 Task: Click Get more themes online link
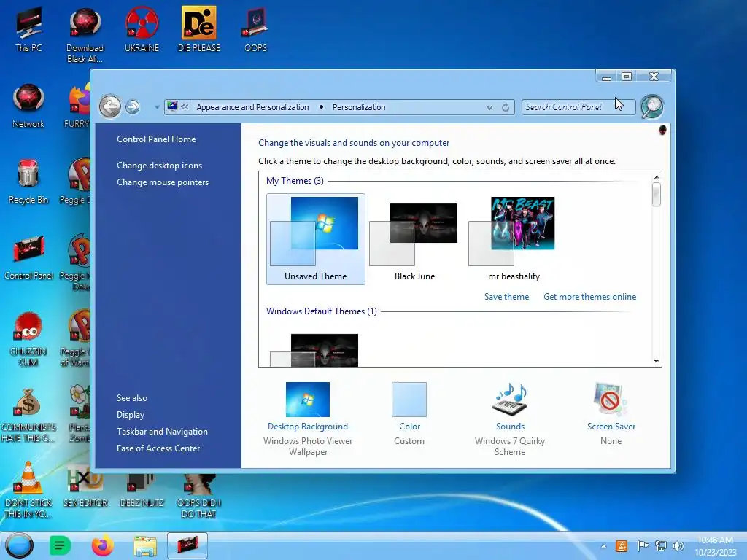pos(589,297)
